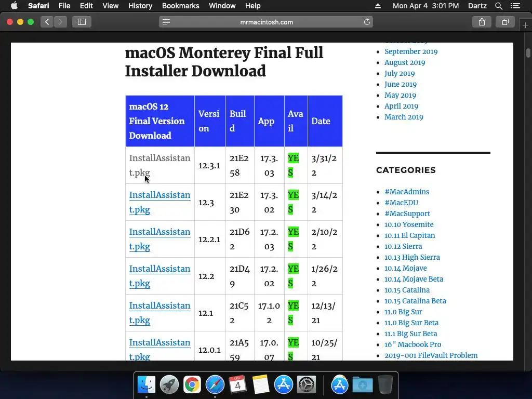This screenshot has width=532, height=399.
Task: Download InstallAssistant.pkg for version 12.3
Action: [159, 202]
